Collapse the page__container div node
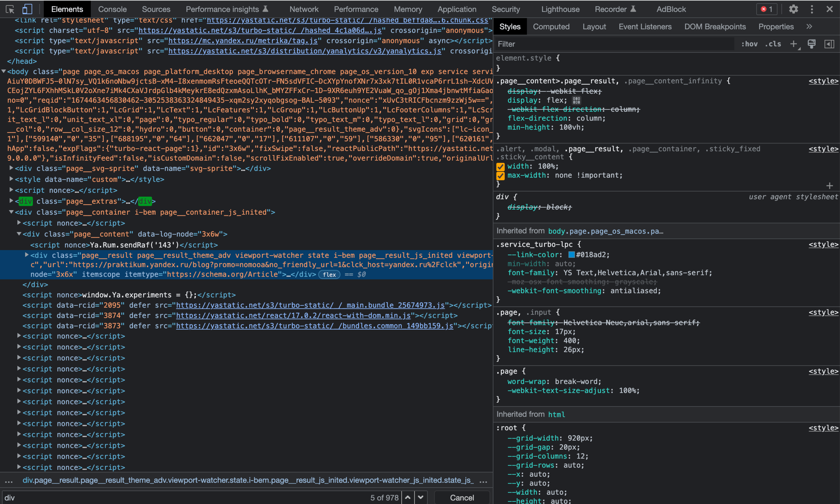This screenshot has height=504, width=840. click(x=11, y=212)
